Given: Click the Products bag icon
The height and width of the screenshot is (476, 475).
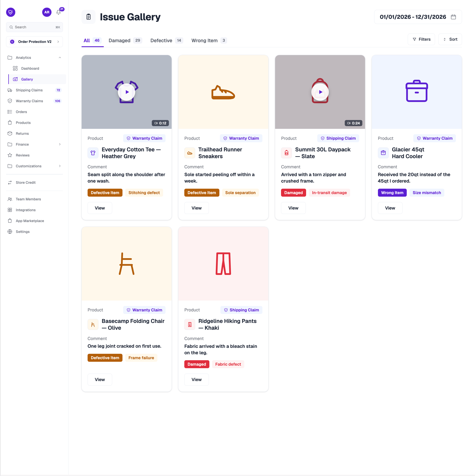Looking at the screenshot, I should (10, 122).
